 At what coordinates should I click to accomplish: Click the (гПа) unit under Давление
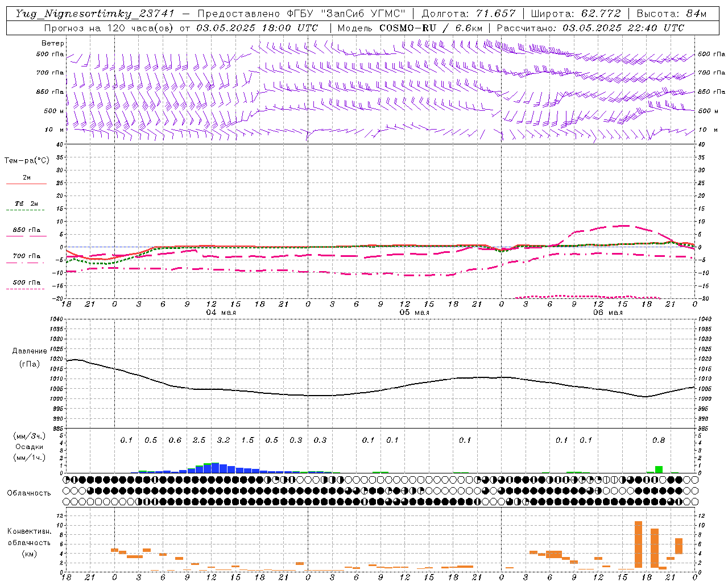(x=30, y=364)
